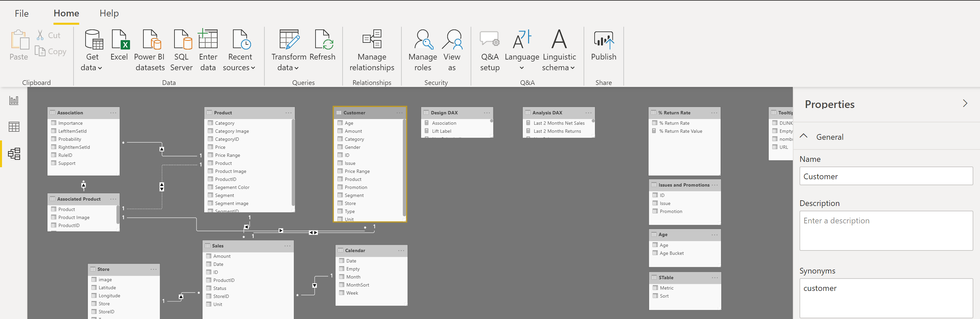Image resolution: width=980 pixels, height=319 pixels.
Task: Click the Product table vertical scrollbar
Action: [293, 163]
